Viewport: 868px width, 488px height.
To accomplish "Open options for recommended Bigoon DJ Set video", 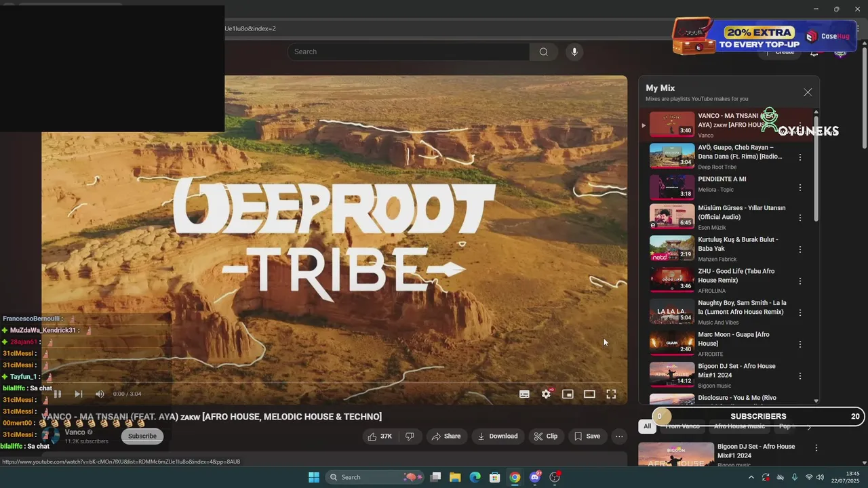I will click(x=816, y=448).
